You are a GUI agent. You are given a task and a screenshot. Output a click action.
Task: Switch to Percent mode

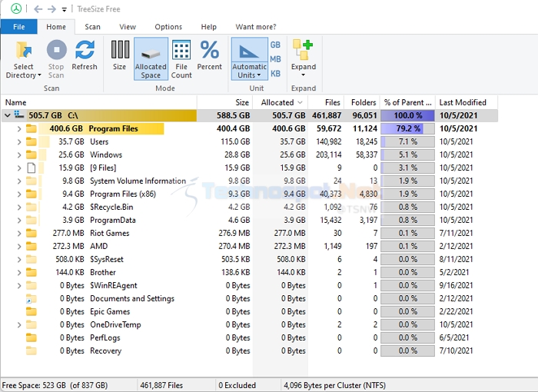[209, 55]
